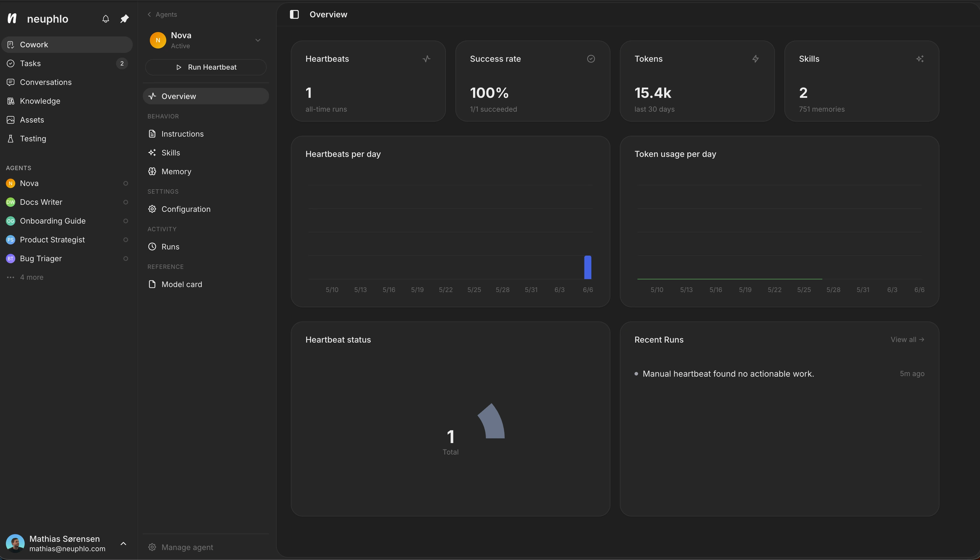Click the 5m ago timestamp
This screenshot has height=560, width=980.
coord(912,374)
